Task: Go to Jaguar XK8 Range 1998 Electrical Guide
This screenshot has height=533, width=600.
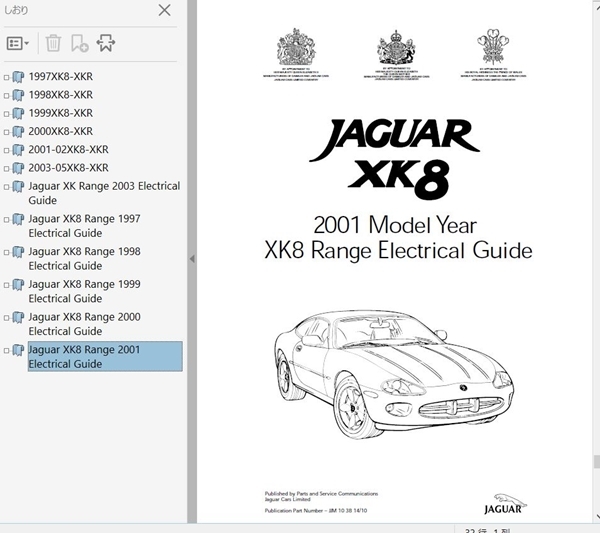Action: point(84,259)
